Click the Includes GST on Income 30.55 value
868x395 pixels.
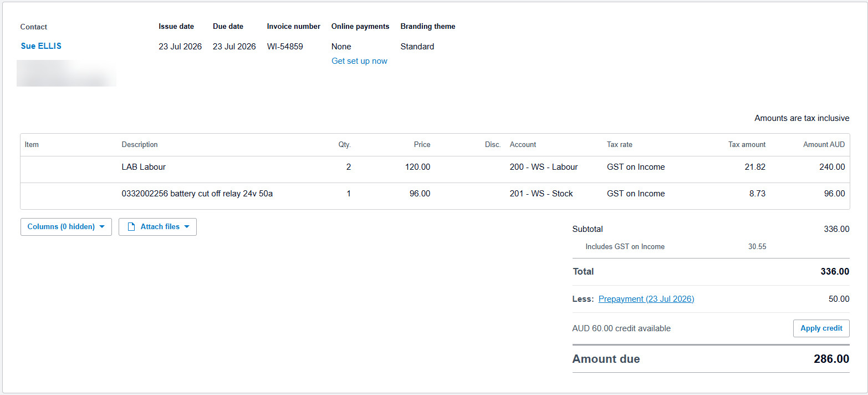(757, 247)
